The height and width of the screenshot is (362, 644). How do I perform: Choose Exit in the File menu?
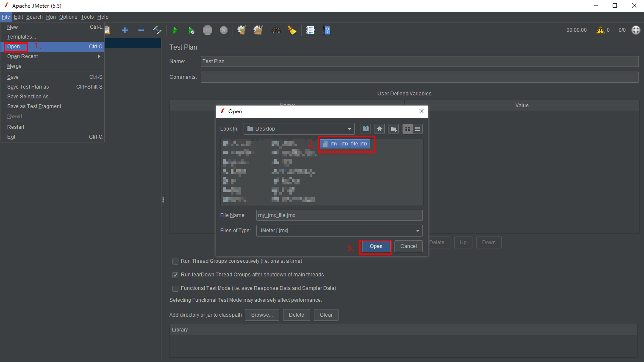pyautogui.click(x=53, y=137)
